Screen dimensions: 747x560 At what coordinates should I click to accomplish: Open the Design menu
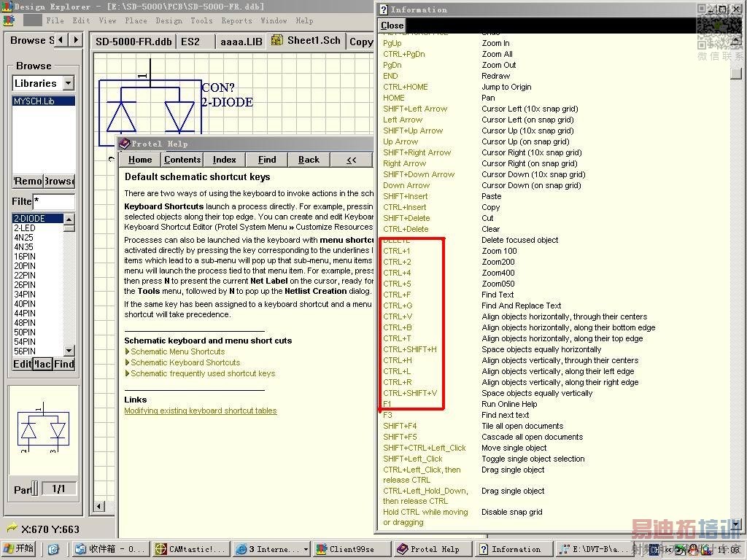coord(169,20)
